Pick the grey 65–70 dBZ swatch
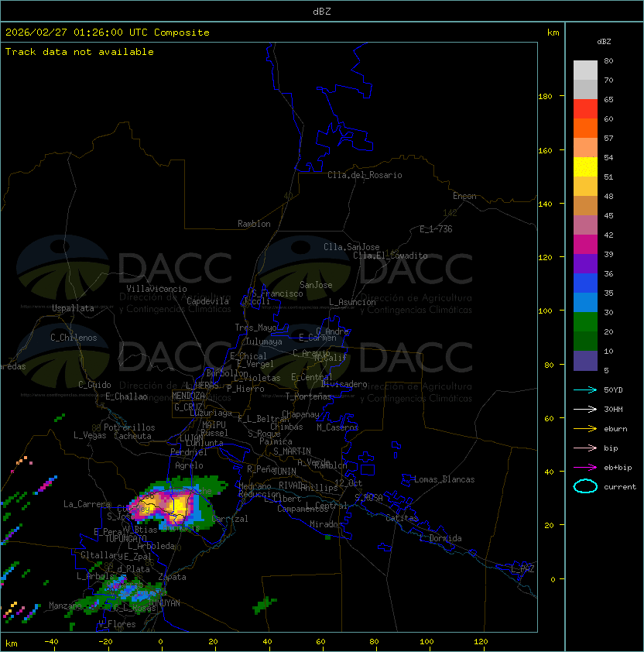This screenshot has height=652, width=644. 585,89
